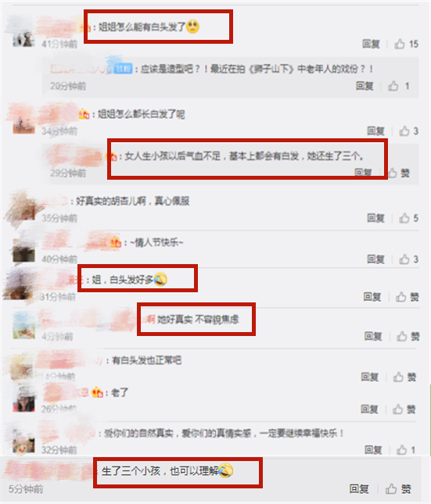Open avatar beside the 老了 comment

(23, 401)
